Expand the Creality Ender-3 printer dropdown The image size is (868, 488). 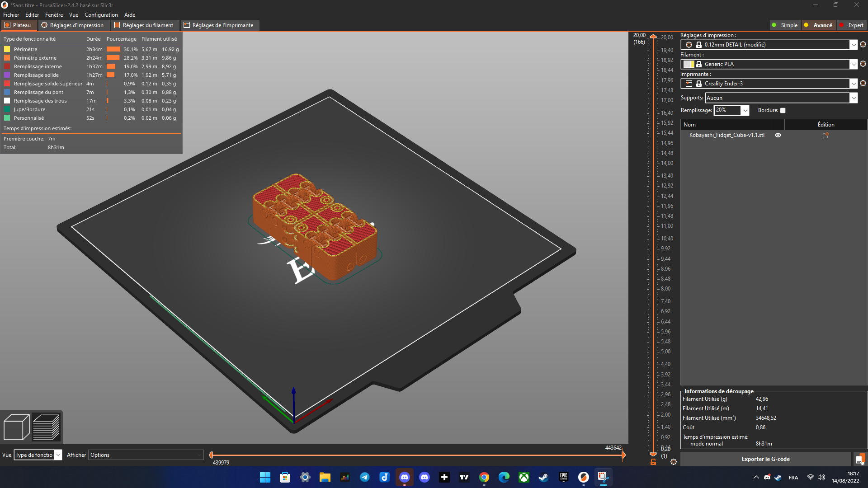[853, 84]
